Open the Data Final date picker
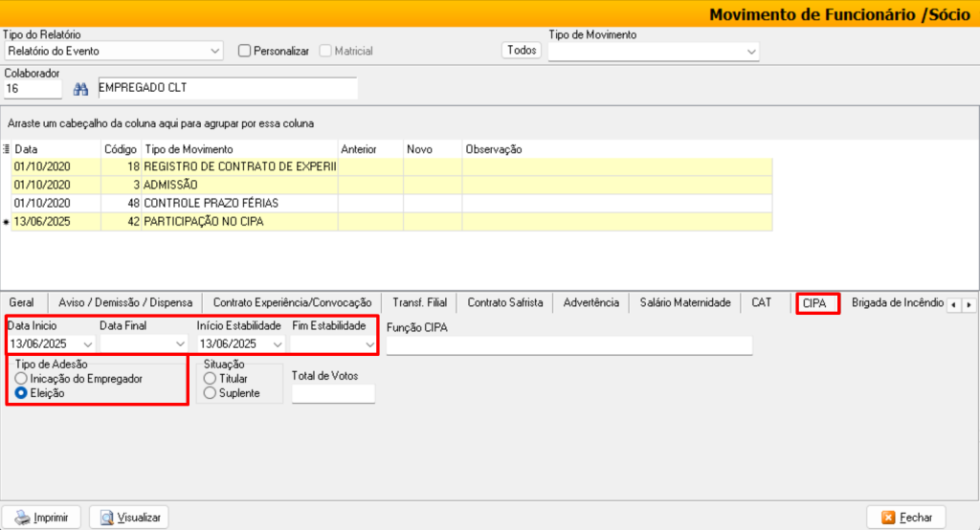This screenshot has width=980, height=530. (x=180, y=343)
